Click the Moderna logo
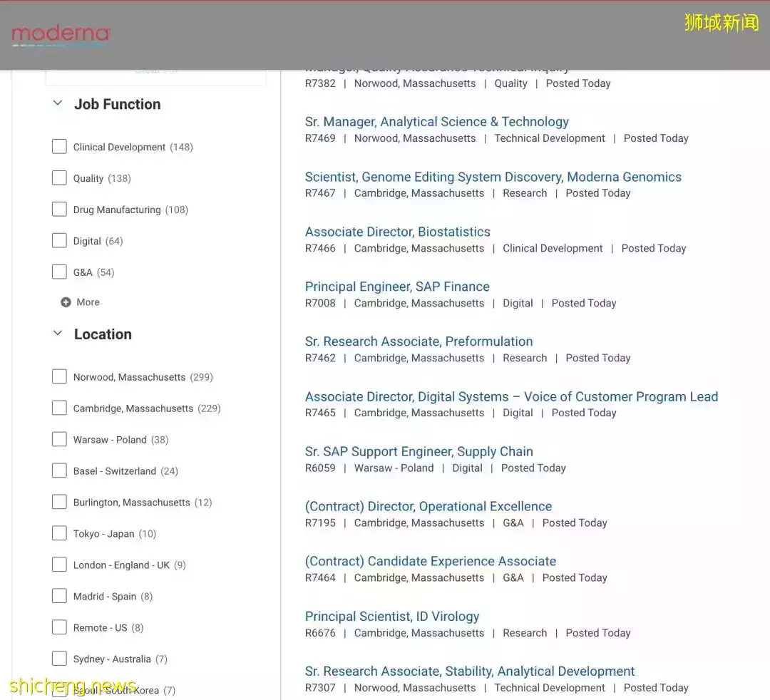 (x=61, y=35)
